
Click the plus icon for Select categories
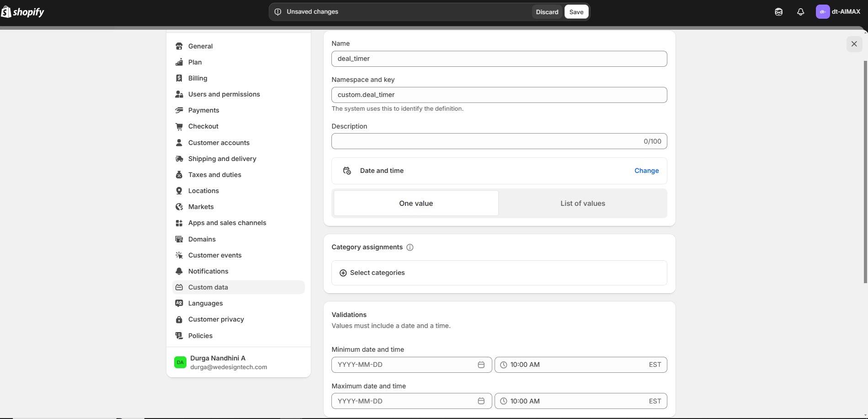pos(343,273)
